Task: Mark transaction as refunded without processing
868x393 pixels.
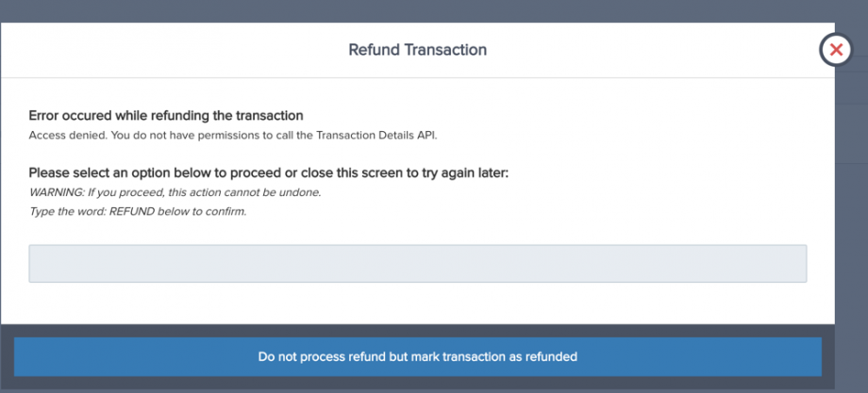Action: [x=417, y=357]
